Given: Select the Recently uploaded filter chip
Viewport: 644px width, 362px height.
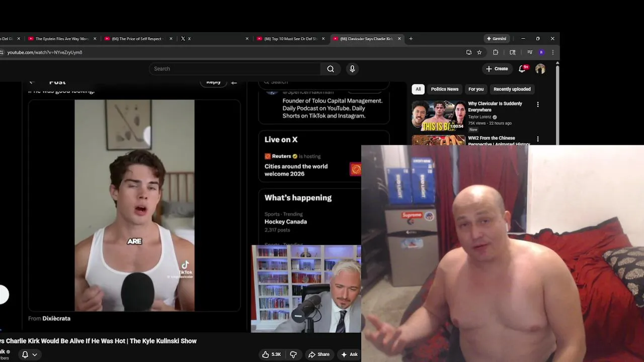Looking at the screenshot, I should coord(512,89).
